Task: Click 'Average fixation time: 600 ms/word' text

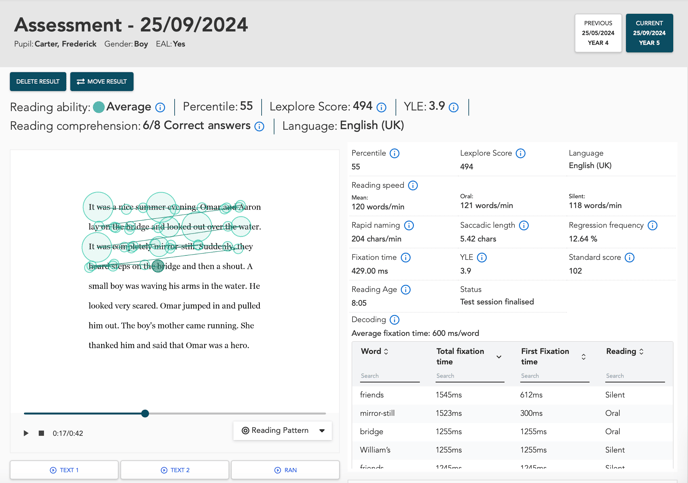Action: click(x=415, y=333)
